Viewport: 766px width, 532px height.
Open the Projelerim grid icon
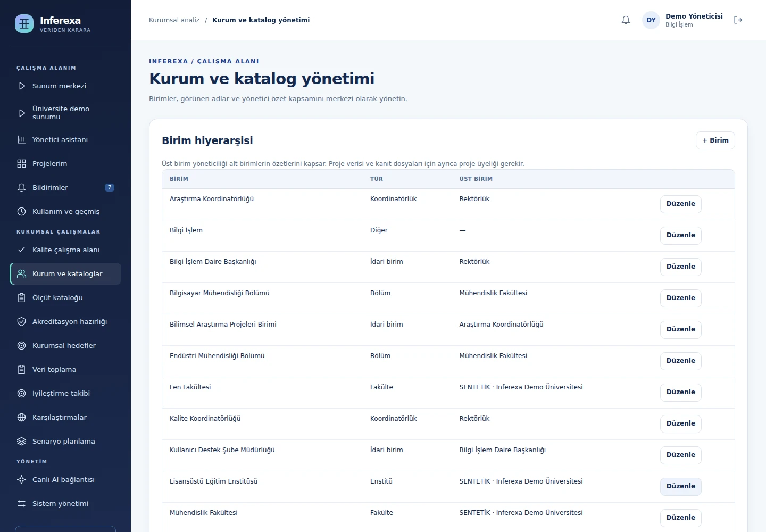coord(22,163)
